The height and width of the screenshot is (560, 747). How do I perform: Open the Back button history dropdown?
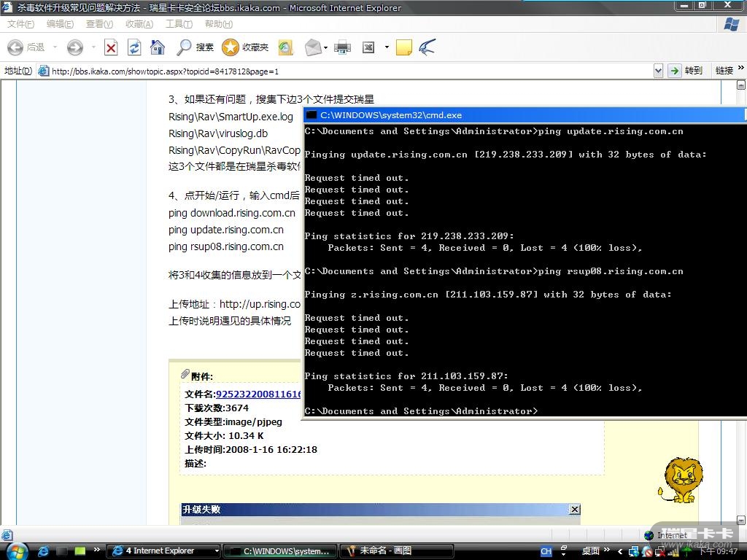click(x=55, y=47)
